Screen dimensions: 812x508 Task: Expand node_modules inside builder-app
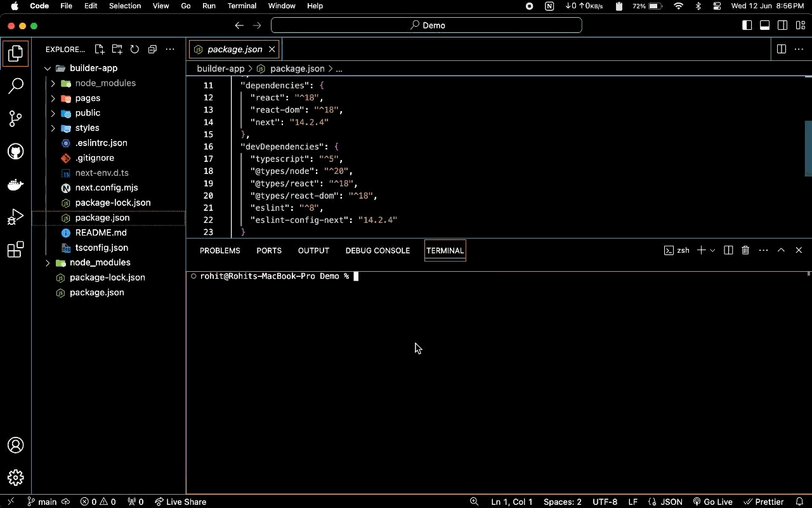point(53,83)
